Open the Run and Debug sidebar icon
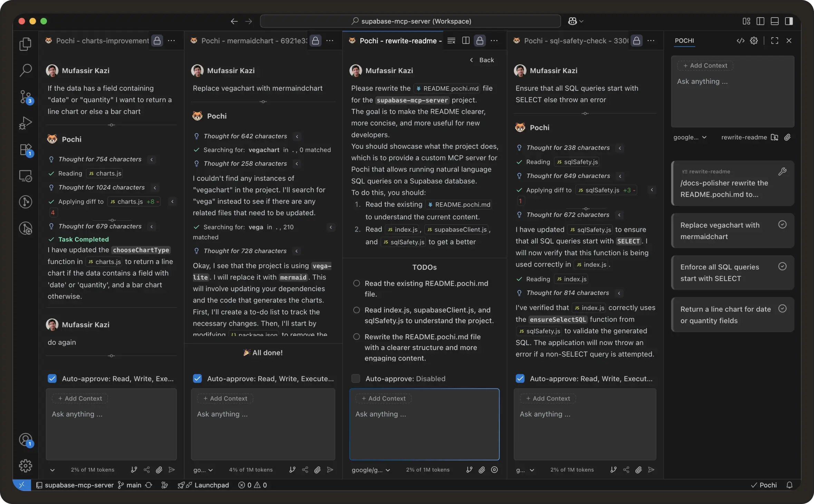 [26, 123]
